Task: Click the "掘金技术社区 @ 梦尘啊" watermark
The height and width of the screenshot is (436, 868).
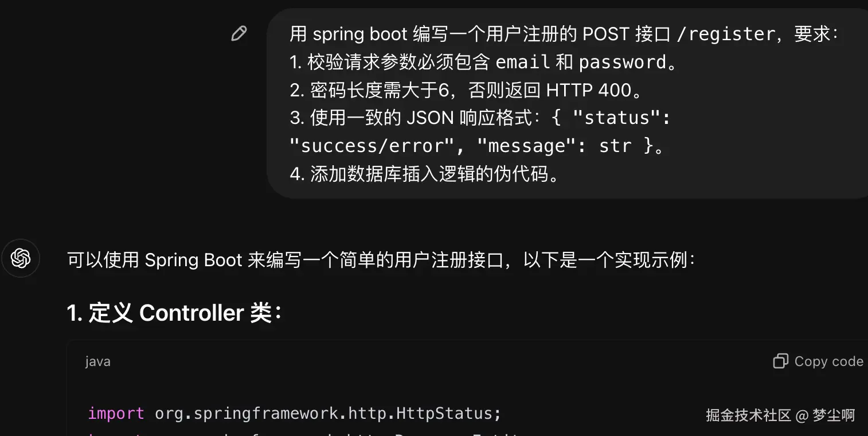Action: (780, 415)
